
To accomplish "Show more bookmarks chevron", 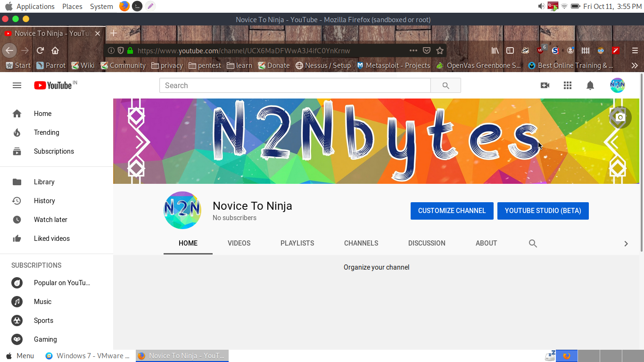I will [635, 66].
